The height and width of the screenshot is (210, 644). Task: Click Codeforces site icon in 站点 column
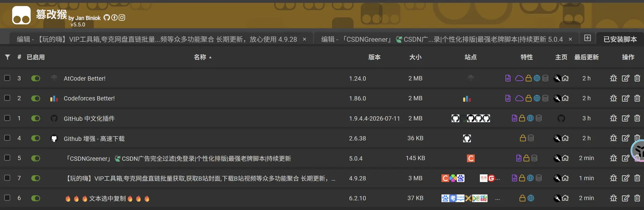467,98
